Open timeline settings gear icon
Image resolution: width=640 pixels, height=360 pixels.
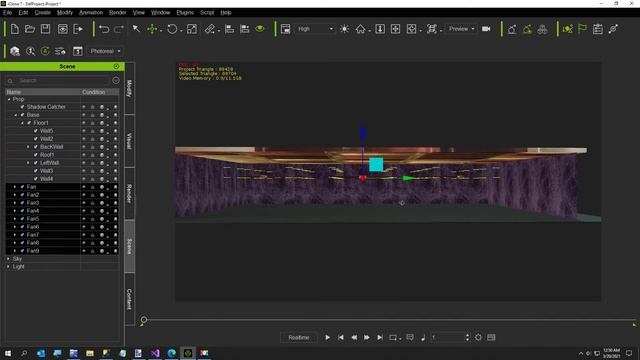click(478, 338)
